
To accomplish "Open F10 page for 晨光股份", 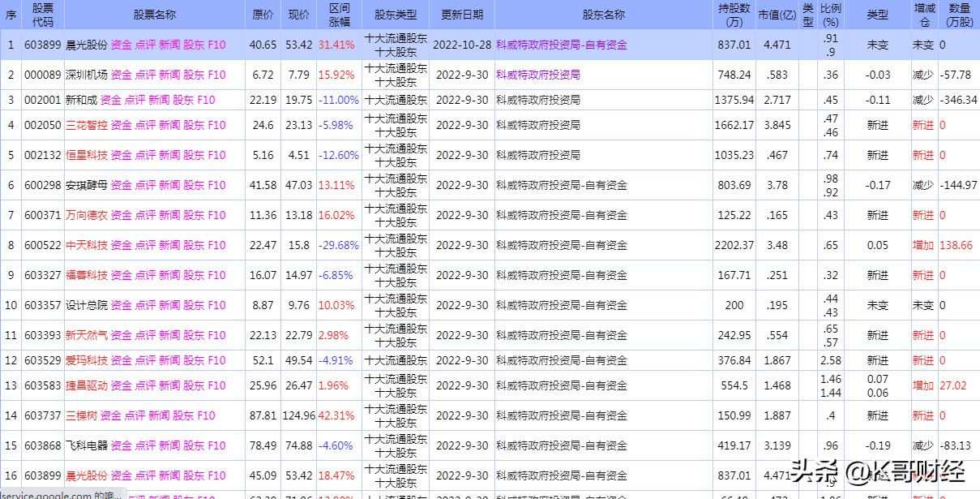I will pos(217,45).
